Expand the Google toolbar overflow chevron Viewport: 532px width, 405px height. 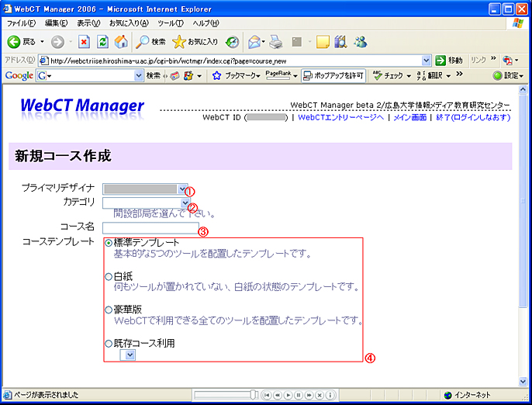point(459,74)
